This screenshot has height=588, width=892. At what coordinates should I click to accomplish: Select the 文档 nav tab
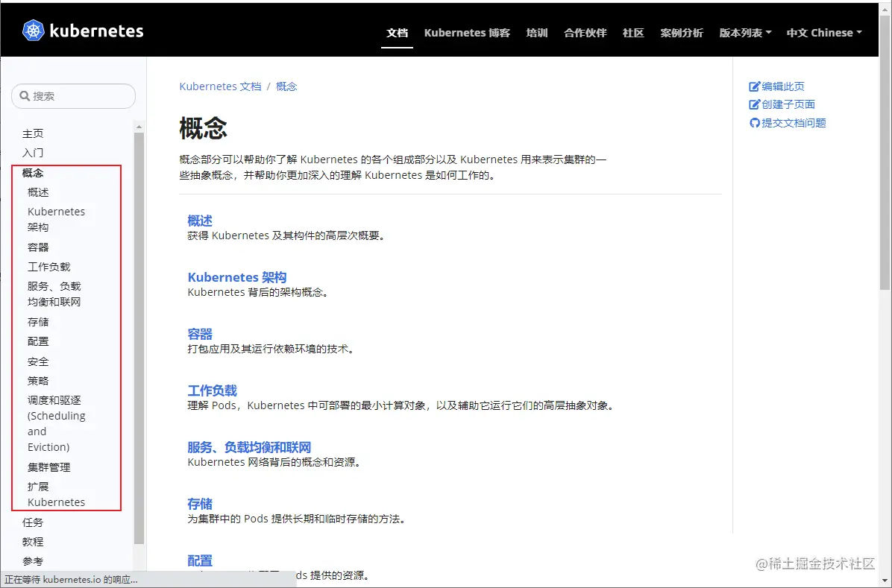[x=397, y=33]
